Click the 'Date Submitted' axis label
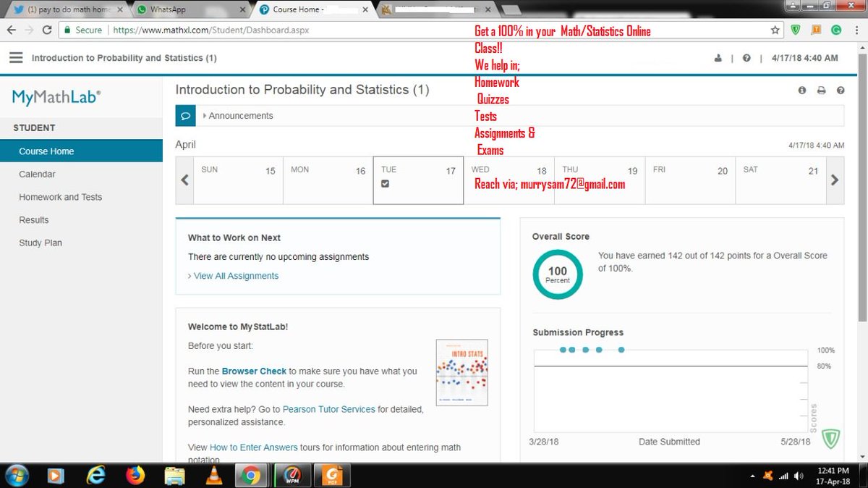 669,442
